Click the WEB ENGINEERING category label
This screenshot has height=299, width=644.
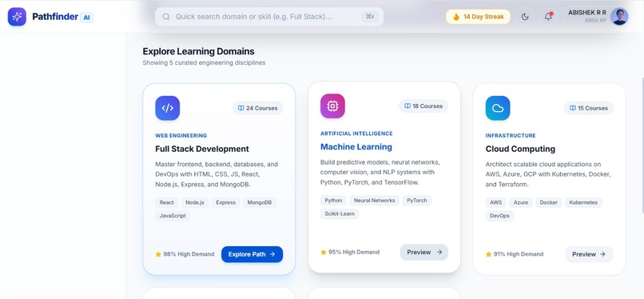(x=181, y=136)
